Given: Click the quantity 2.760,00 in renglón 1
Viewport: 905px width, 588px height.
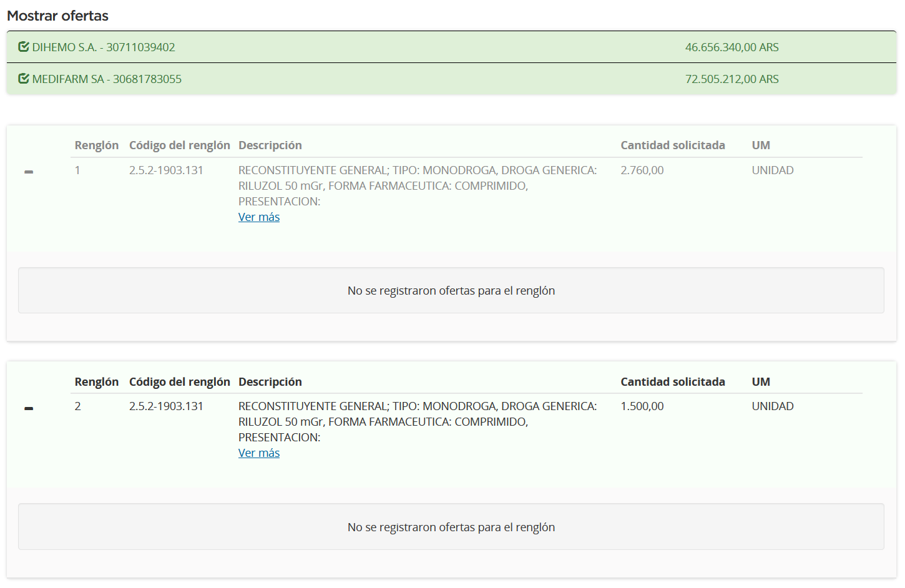Looking at the screenshot, I should pos(642,170).
